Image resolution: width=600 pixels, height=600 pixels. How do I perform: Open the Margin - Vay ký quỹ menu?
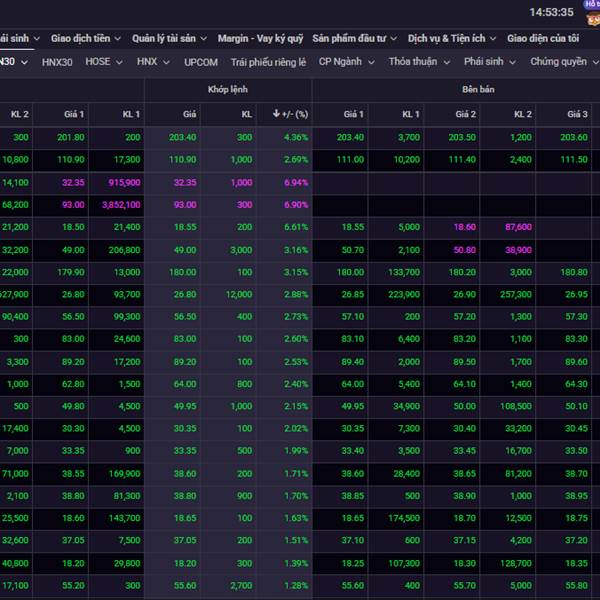(259, 38)
